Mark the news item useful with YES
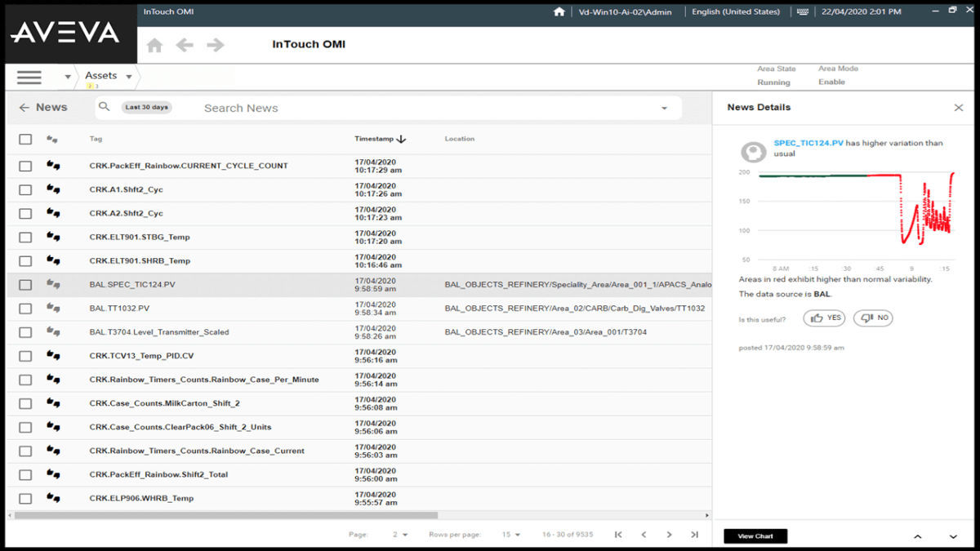 824,318
